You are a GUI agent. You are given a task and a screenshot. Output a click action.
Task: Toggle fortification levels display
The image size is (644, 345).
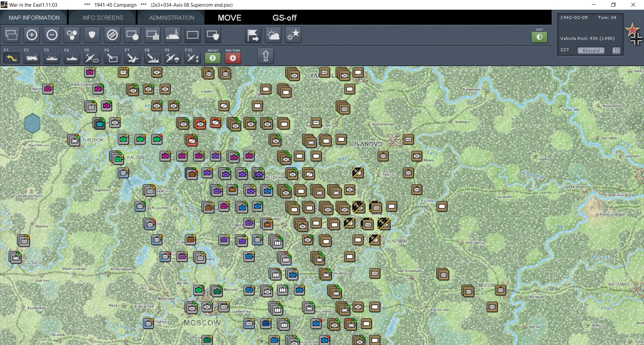(x=213, y=35)
